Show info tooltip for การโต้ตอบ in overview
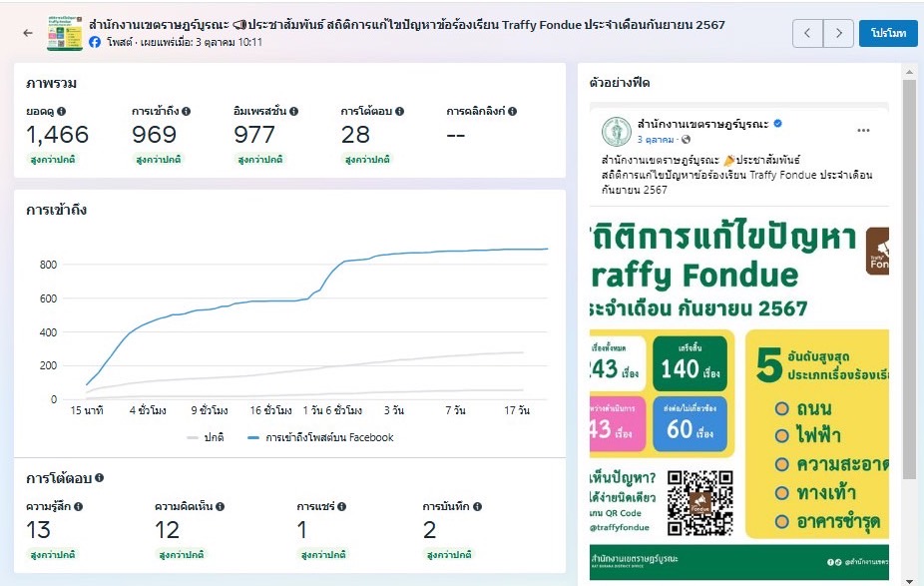The image size is (924, 586). click(x=399, y=112)
